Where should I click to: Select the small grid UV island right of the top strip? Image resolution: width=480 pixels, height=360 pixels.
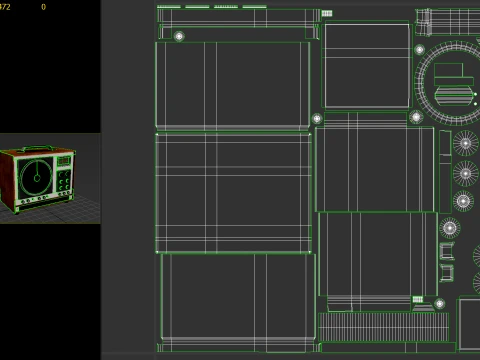[327, 13]
